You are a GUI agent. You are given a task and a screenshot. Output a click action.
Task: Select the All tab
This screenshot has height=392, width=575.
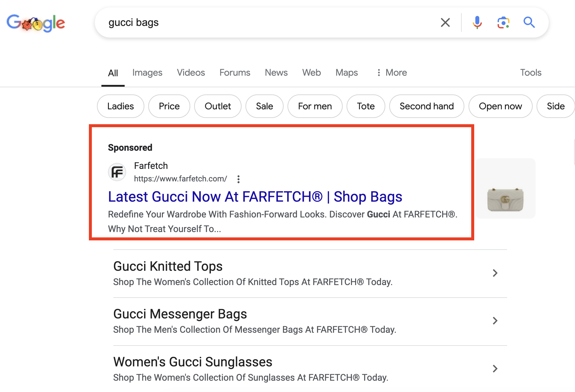(x=113, y=73)
